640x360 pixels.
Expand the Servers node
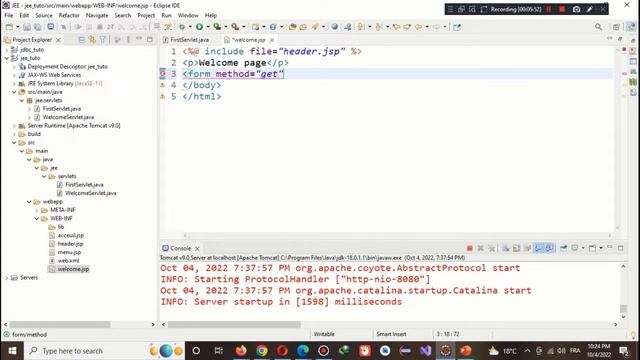7,278
